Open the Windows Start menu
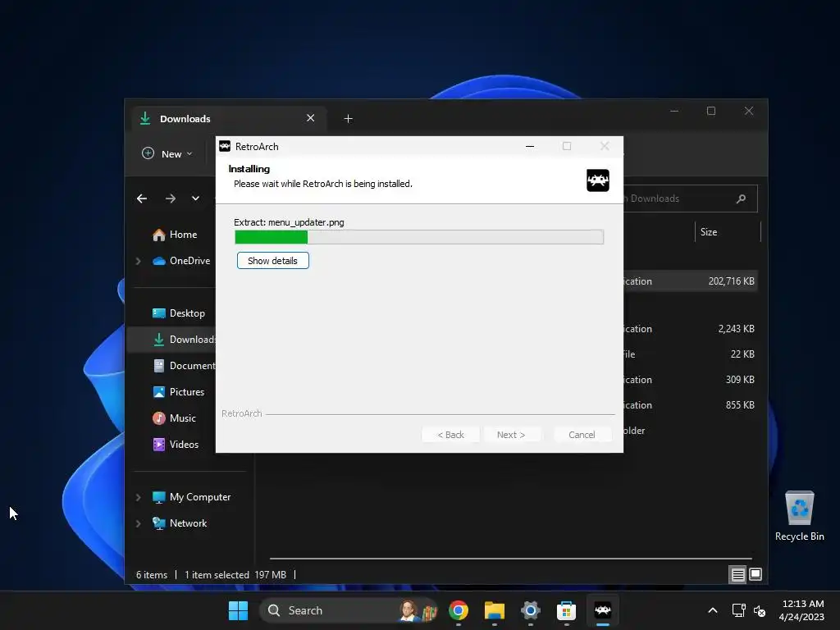This screenshot has width=840, height=630. pos(238,610)
